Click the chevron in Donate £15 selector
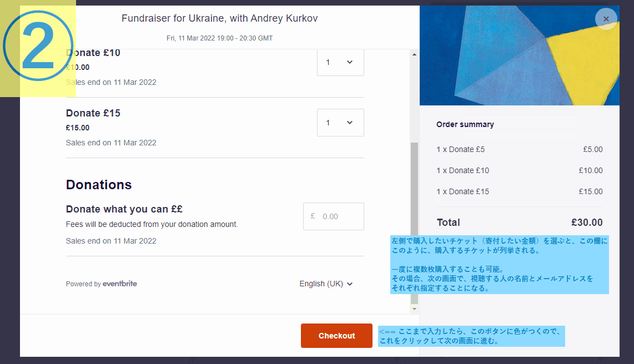Screen dimensions: 634x364 [x=350, y=123]
